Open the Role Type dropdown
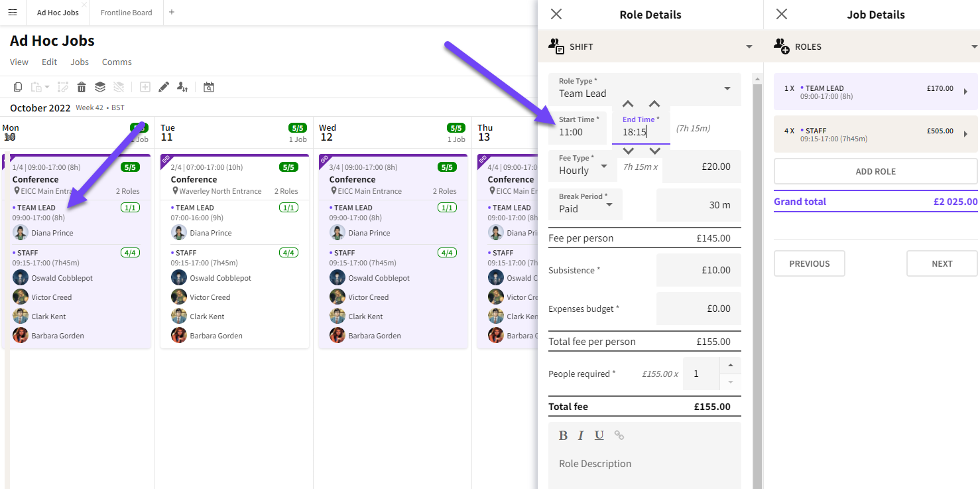 (727, 88)
